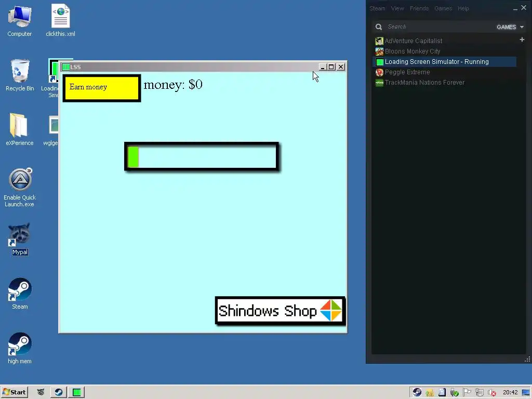Minimize the LSS game window
532x399 pixels.
322,67
